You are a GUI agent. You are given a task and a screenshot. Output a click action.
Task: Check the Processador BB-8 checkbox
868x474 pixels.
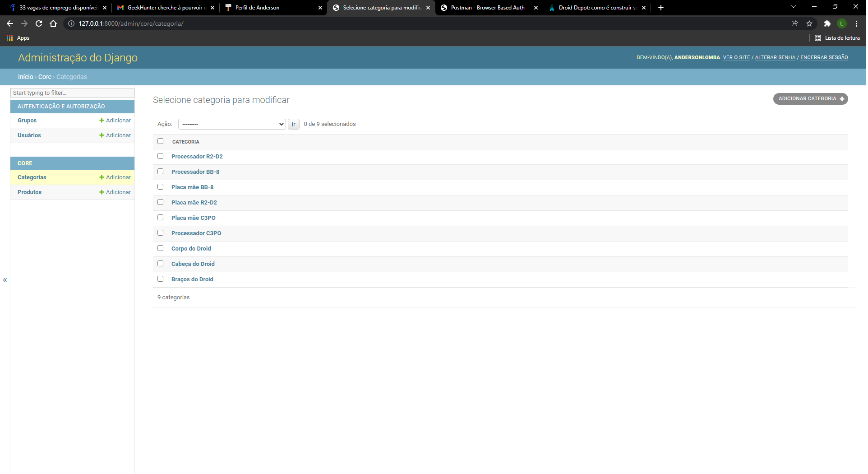tap(161, 171)
